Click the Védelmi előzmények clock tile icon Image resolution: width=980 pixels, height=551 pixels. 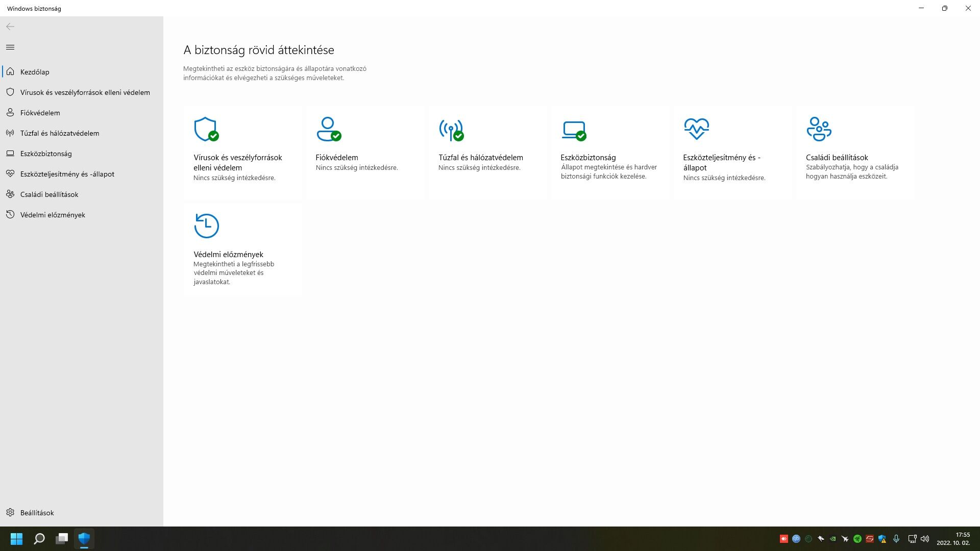pyautogui.click(x=206, y=226)
